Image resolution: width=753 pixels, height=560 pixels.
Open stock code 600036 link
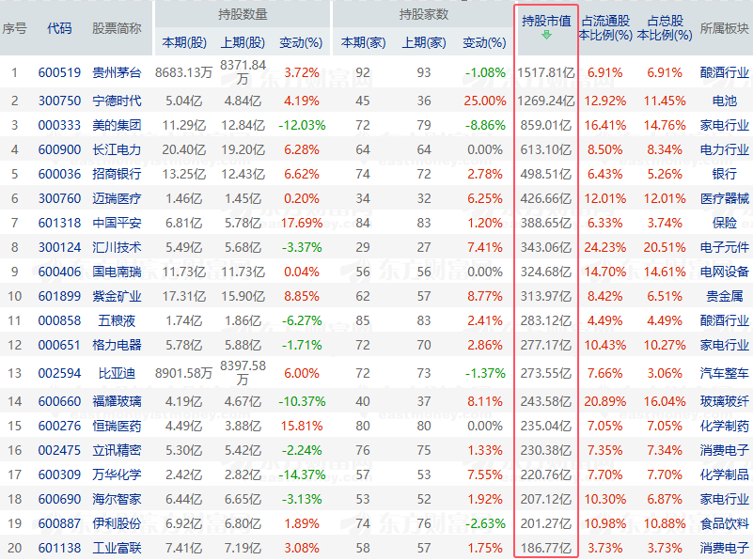(x=59, y=174)
